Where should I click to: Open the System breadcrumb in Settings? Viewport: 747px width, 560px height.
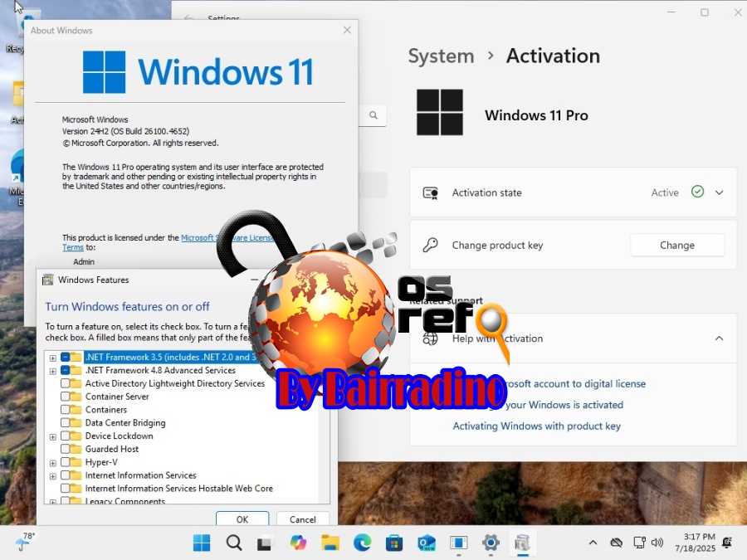pyautogui.click(x=442, y=56)
